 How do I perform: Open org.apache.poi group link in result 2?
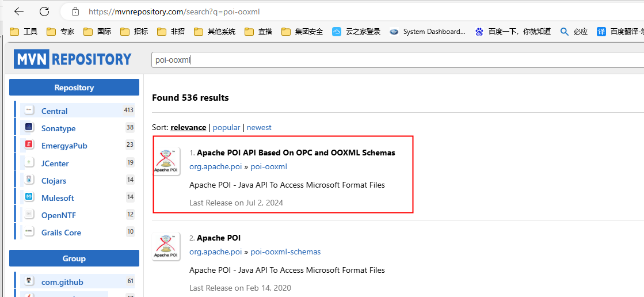(x=215, y=252)
